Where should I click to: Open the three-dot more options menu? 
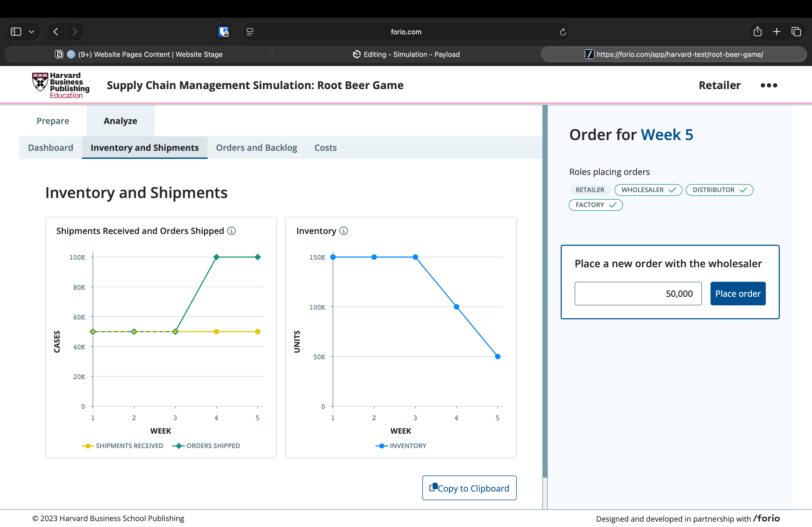point(769,85)
